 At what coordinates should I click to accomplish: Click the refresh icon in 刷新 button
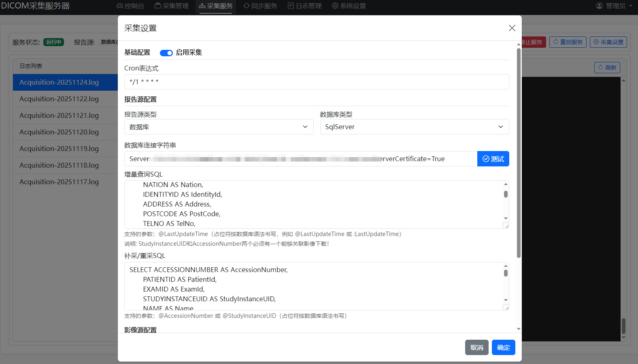tap(601, 67)
